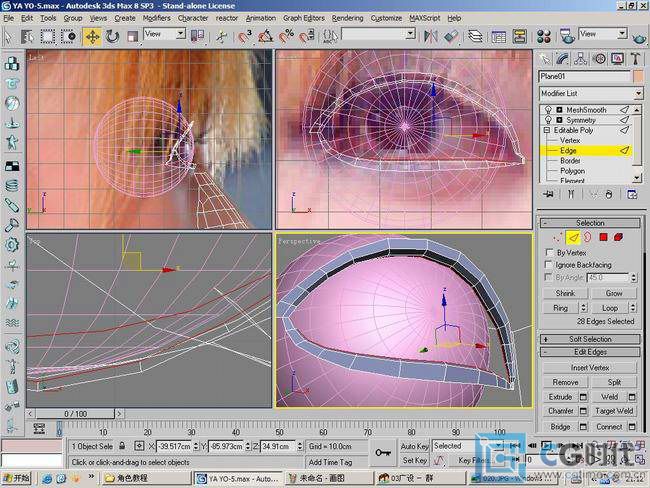Enable Ignore Backfacing checkbox
This screenshot has height=488, width=650.
pyautogui.click(x=548, y=265)
